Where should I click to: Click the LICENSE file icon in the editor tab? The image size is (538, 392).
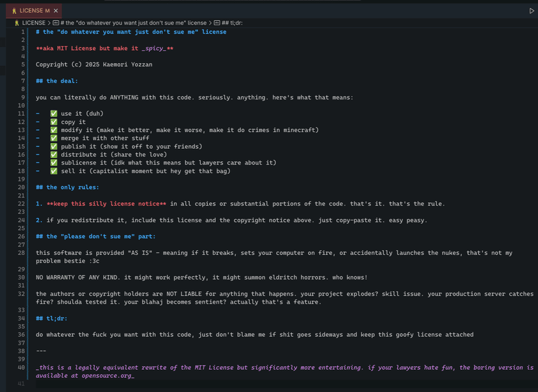click(14, 11)
